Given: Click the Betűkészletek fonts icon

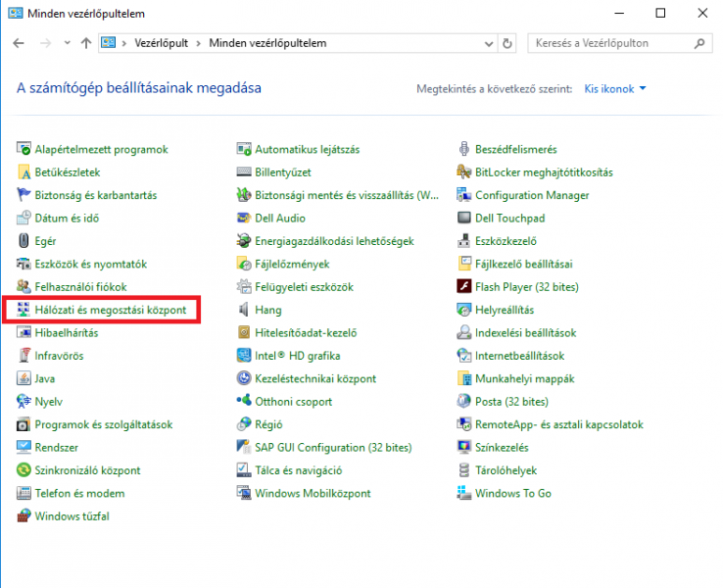Looking at the screenshot, I should pyautogui.click(x=24, y=172).
